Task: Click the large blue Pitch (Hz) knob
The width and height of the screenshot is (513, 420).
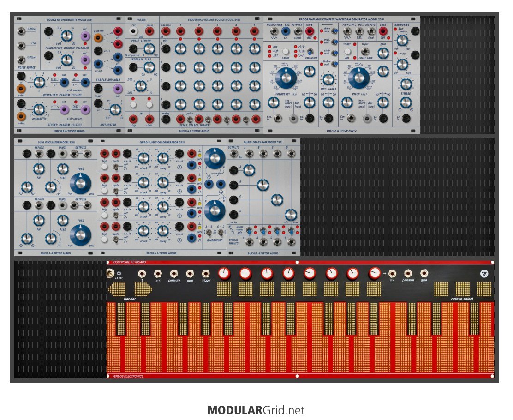Action: [x=359, y=78]
